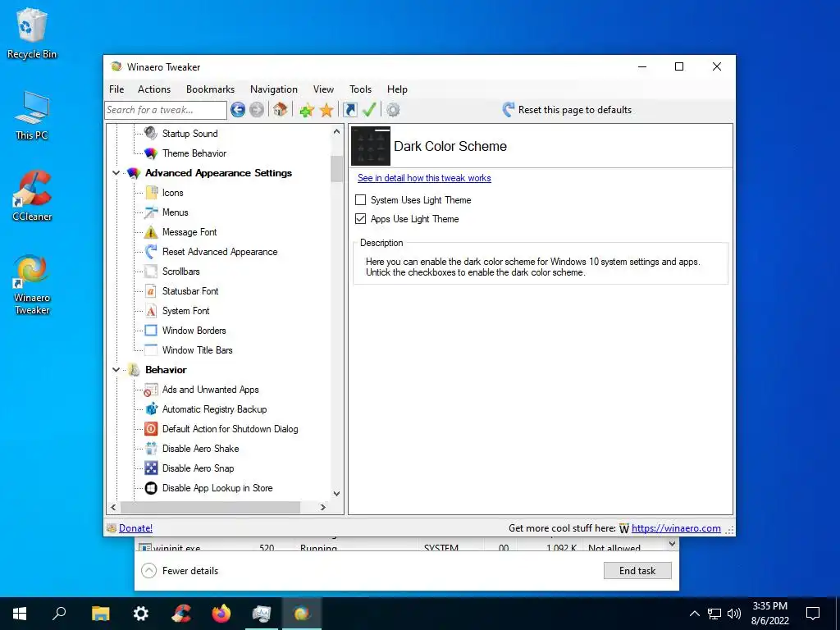This screenshot has width=840, height=630.
Task: Open the Bookmarks menu
Action: point(211,89)
